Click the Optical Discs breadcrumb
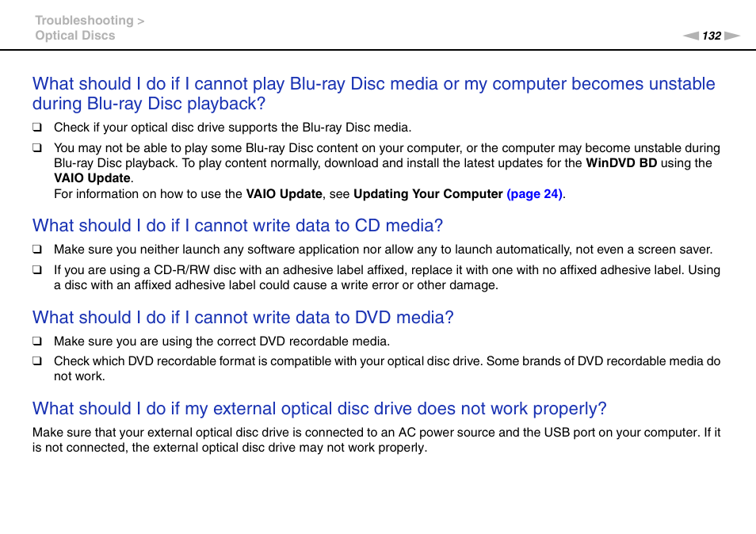Screen dimensions: 756x534 point(75,36)
